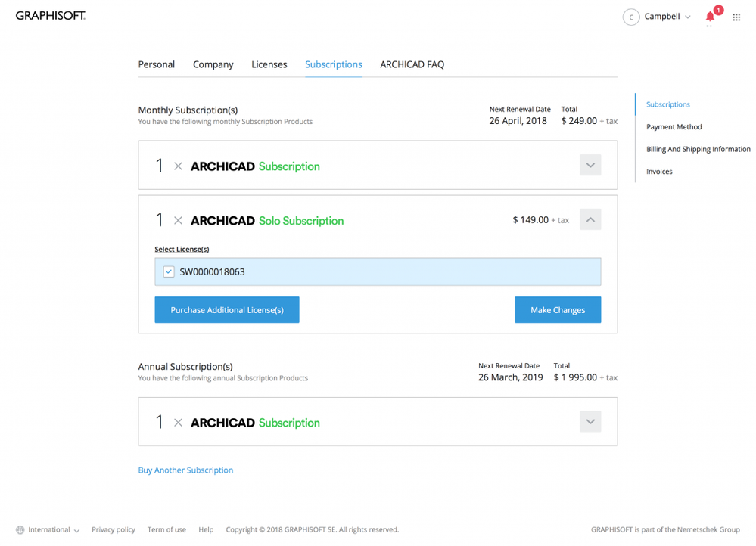The image size is (756, 546).
Task: Open the apps grid icon
Action: tap(736, 17)
